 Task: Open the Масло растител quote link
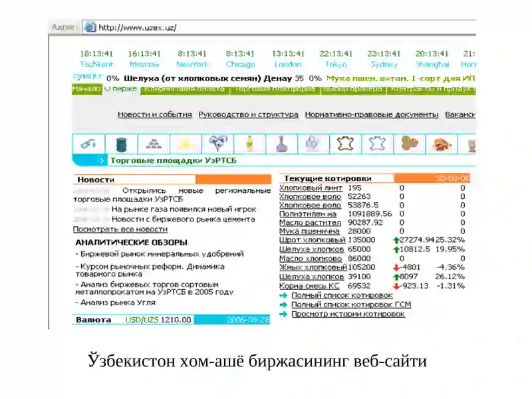[310, 223]
